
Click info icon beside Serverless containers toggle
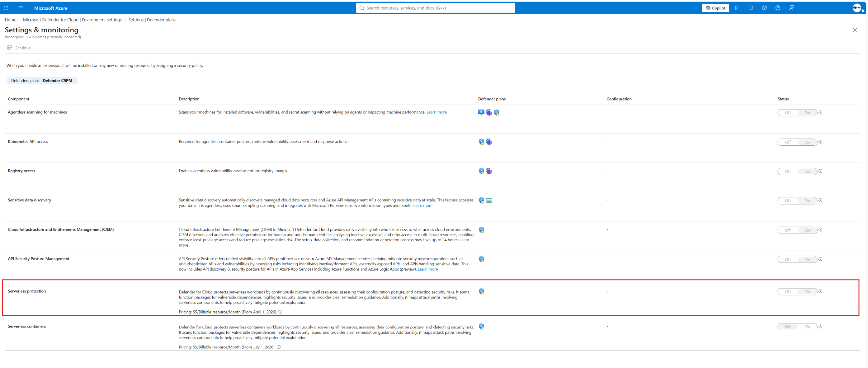point(820,327)
